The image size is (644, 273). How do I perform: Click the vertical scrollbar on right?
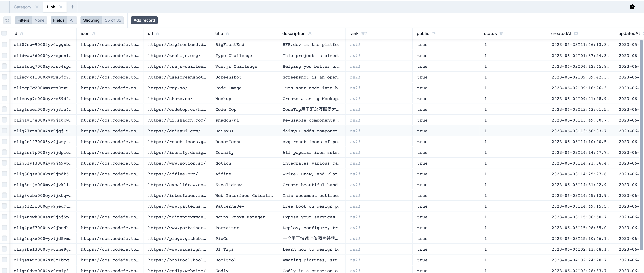641,145
